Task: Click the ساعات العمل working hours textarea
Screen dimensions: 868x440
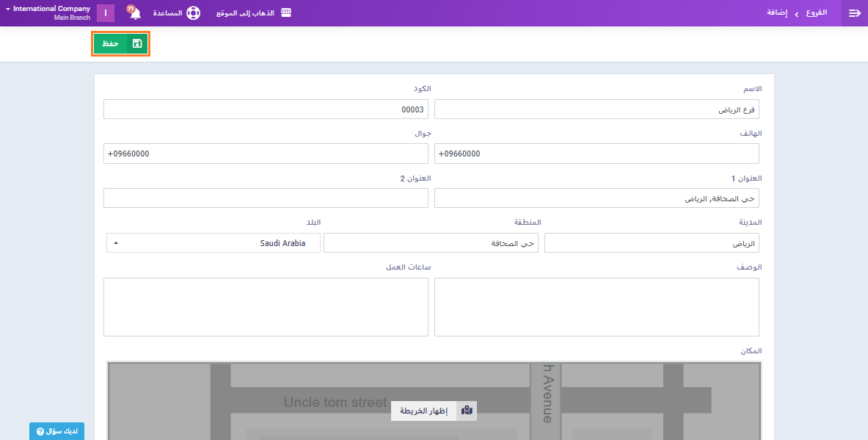Action: [x=266, y=306]
